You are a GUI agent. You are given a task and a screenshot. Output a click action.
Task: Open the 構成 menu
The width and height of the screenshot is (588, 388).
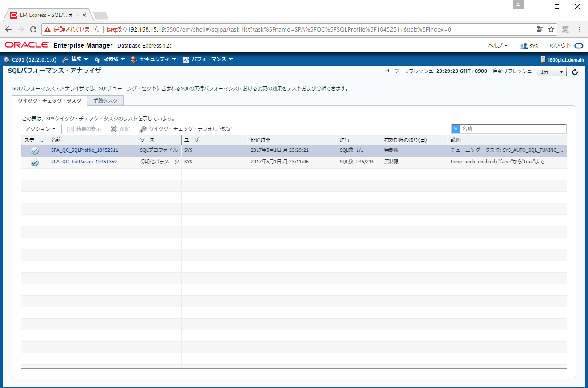(75, 59)
